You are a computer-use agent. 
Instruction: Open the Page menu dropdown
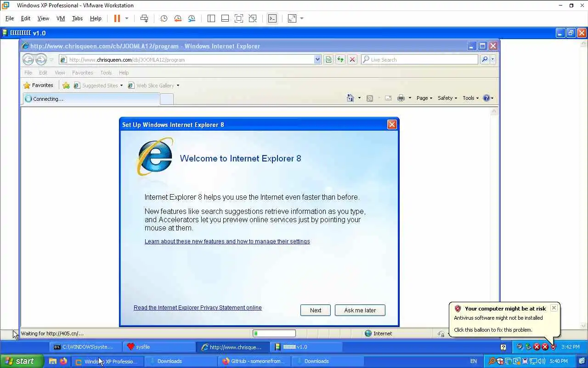pos(424,98)
